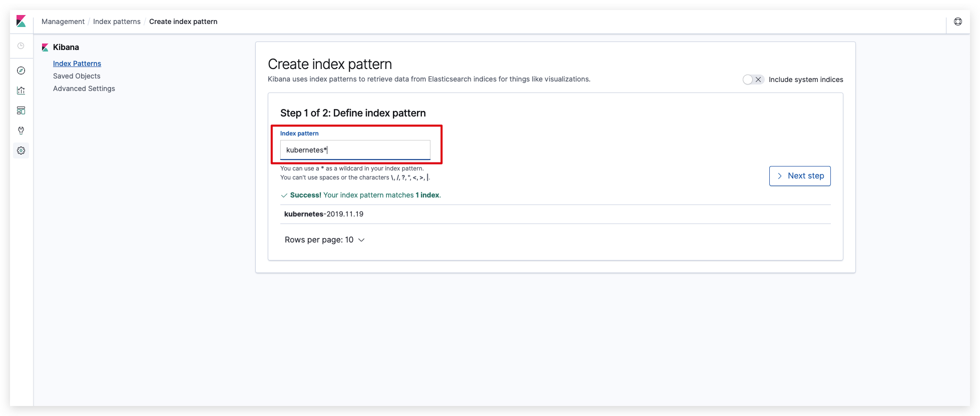This screenshot has height=416, width=980.
Task: Click Kibana section logo beside the Kibana heading
Action: pyautogui.click(x=45, y=47)
